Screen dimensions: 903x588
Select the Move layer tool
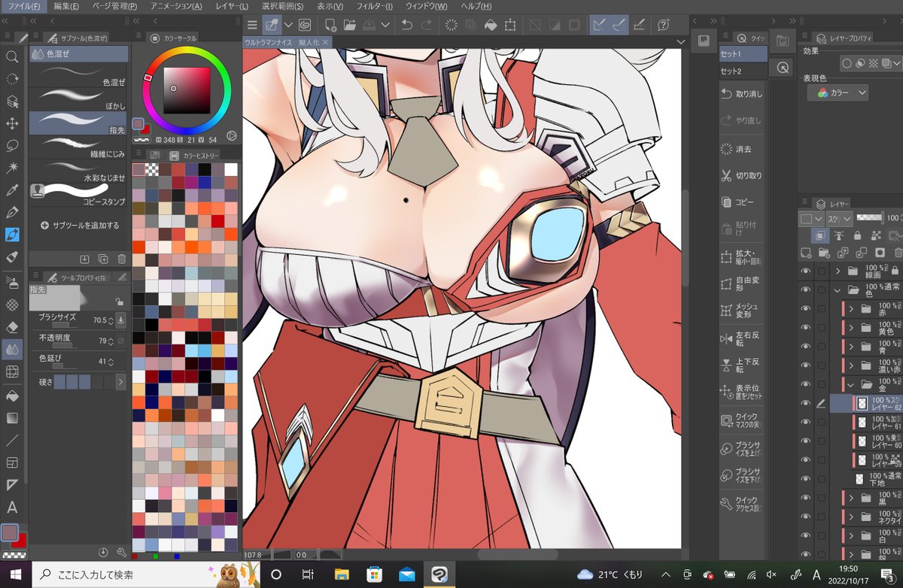(12, 123)
